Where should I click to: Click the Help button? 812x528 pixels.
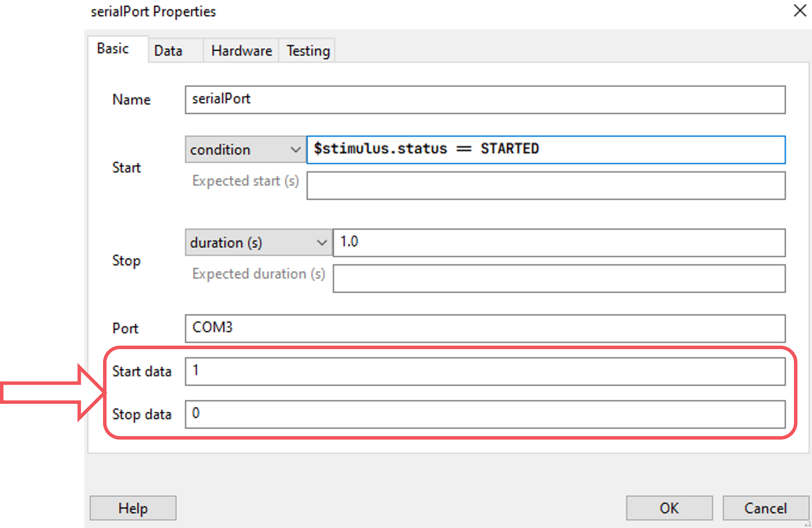133,508
